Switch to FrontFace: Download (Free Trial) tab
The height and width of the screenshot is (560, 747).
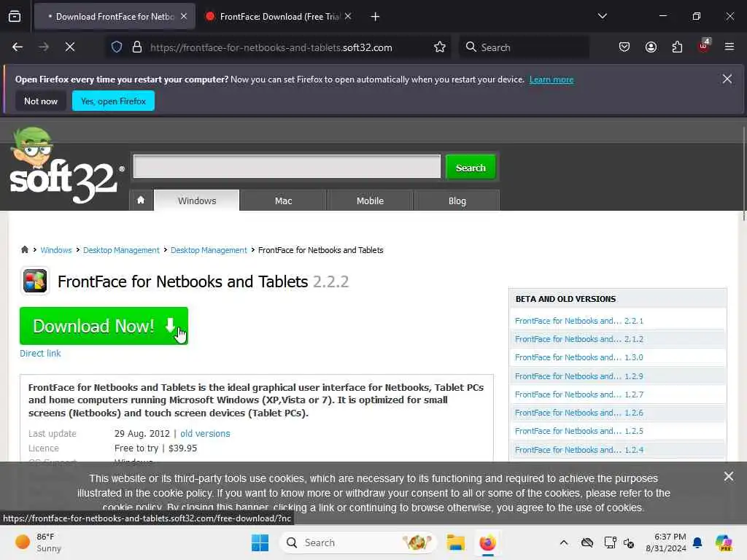tap(279, 17)
